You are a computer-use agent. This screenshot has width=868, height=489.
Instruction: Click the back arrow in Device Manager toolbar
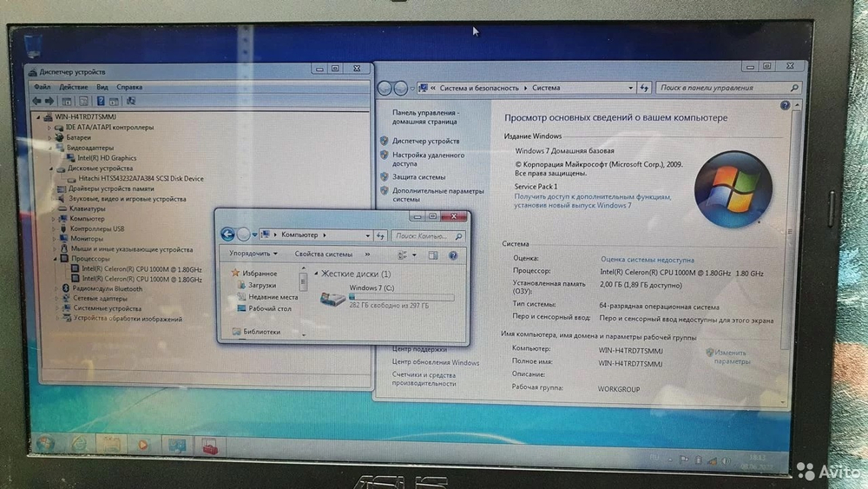(36, 101)
